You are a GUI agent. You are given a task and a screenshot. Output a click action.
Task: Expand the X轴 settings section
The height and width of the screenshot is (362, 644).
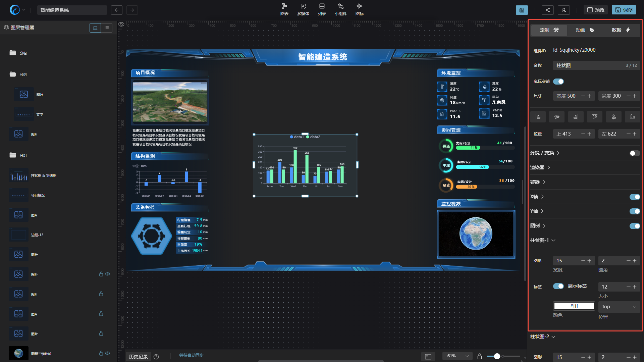click(x=537, y=197)
